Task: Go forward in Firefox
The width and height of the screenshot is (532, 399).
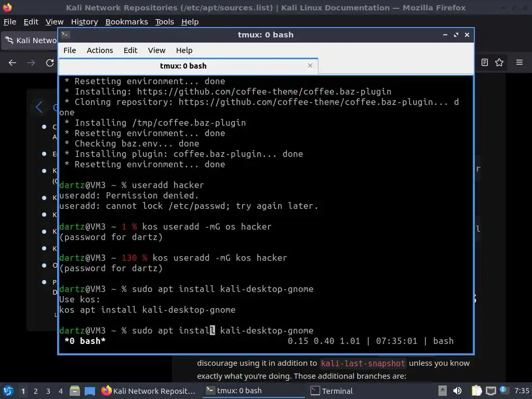Action: (x=31, y=62)
